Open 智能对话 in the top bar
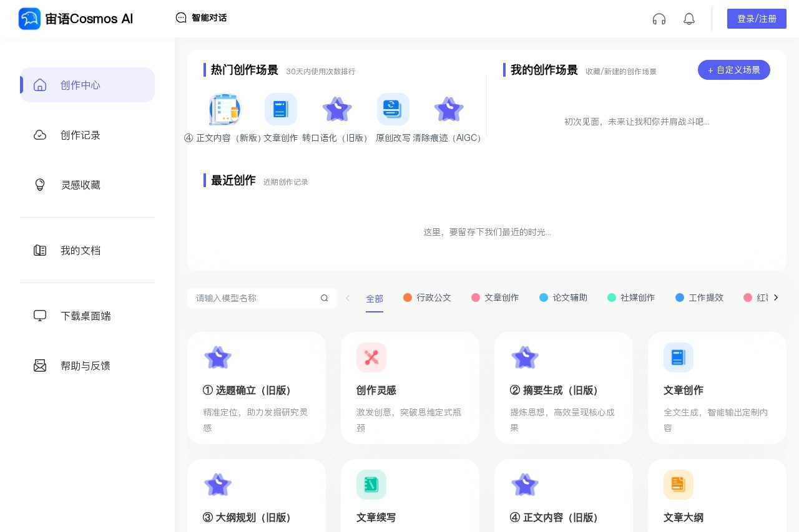 pyautogui.click(x=201, y=18)
